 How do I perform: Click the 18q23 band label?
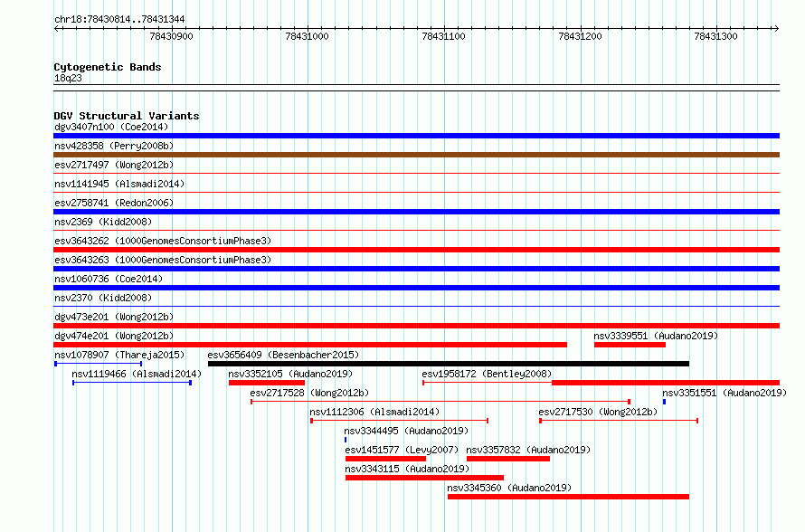[x=68, y=78]
